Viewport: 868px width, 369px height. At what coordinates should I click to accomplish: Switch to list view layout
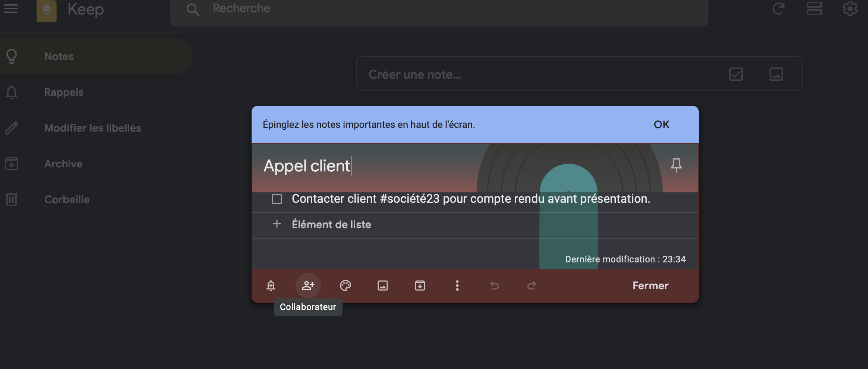point(814,8)
